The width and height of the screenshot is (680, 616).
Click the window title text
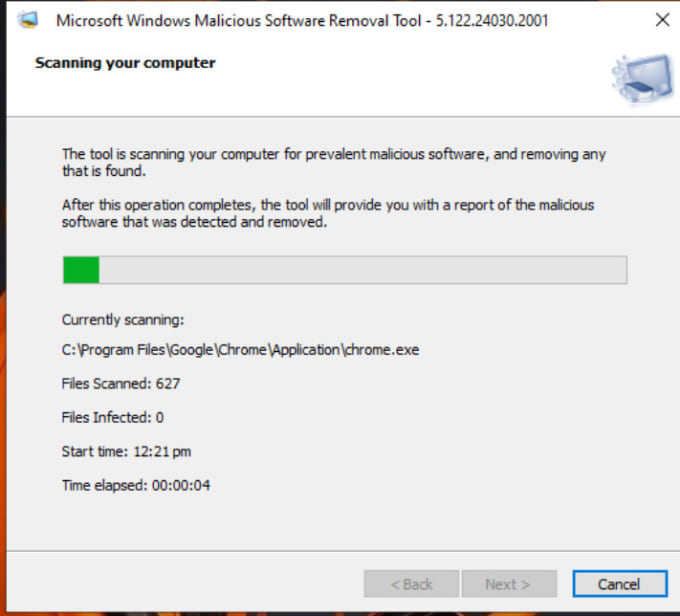(302, 20)
